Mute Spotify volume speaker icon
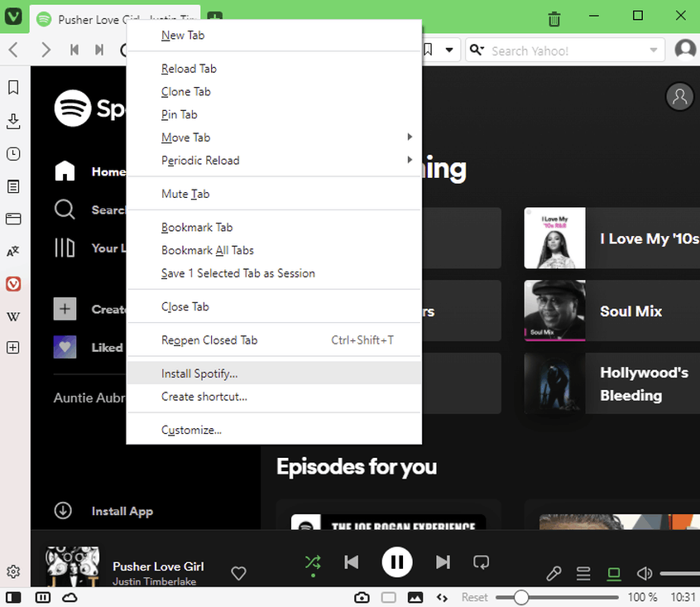The width and height of the screenshot is (700, 607). pyautogui.click(x=645, y=573)
